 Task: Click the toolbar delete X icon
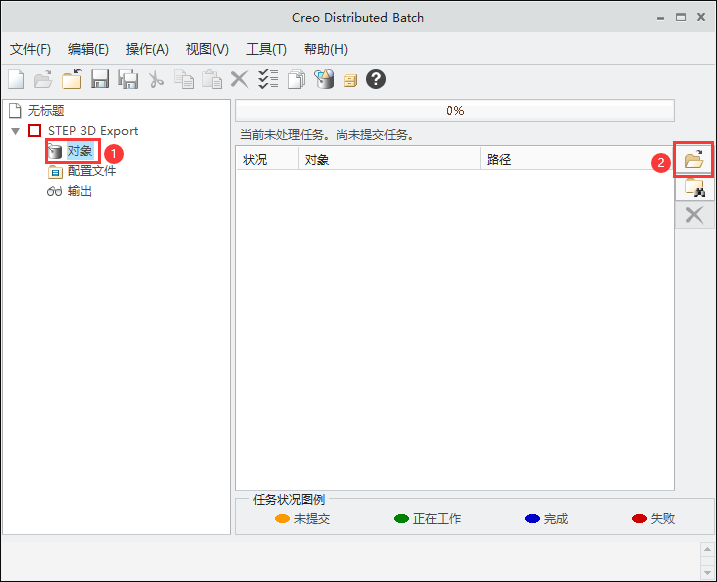(240, 79)
